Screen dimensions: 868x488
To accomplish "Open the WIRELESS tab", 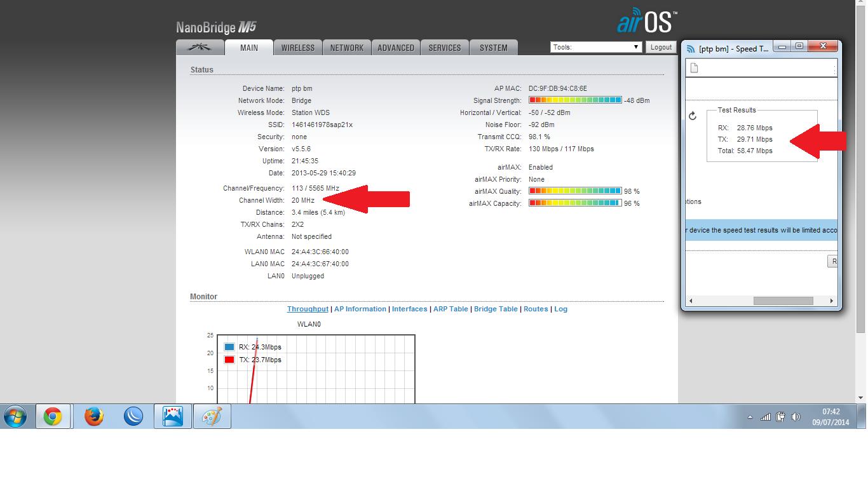I will (x=298, y=48).
